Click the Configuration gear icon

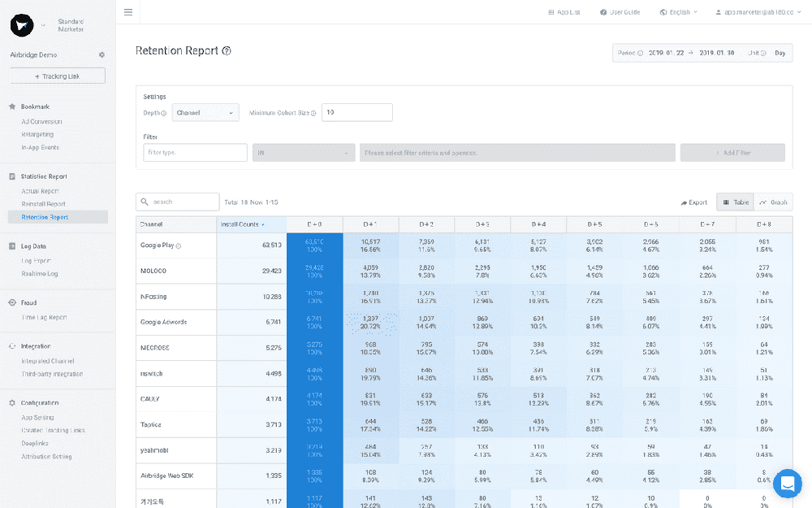12,403
